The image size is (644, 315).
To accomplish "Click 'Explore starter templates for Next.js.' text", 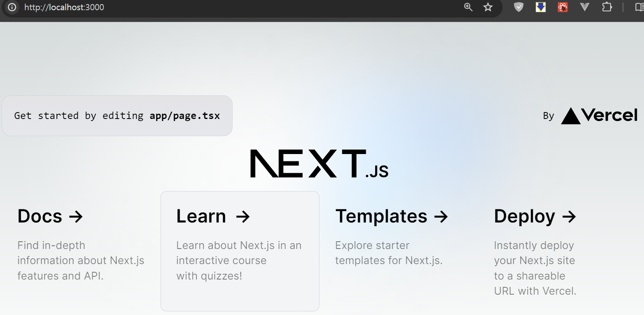I will point(389,253).
